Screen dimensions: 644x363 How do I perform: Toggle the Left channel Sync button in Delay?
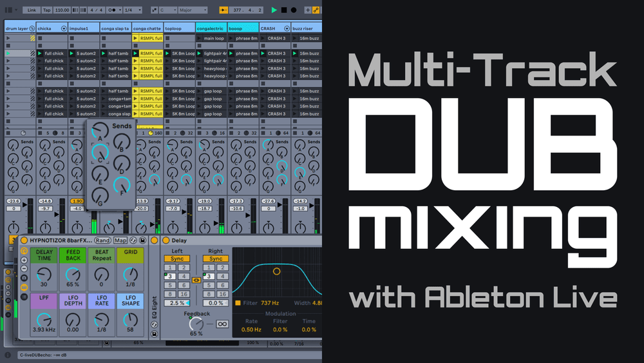click(x=177, y=259)
